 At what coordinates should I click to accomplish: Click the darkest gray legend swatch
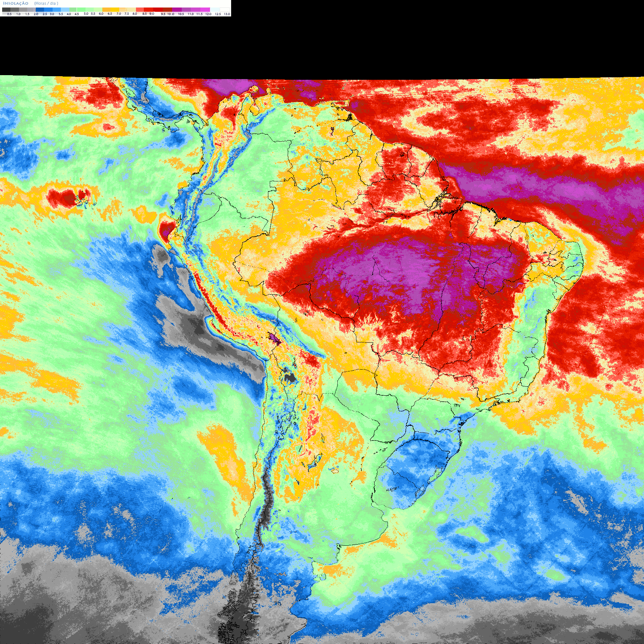pyautogui.click(x=6, y=10)
